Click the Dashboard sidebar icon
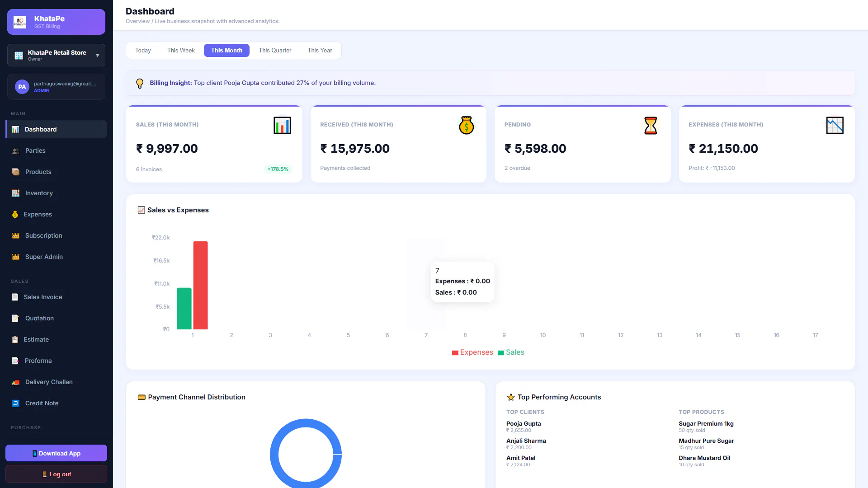 [x=15, y=129]
